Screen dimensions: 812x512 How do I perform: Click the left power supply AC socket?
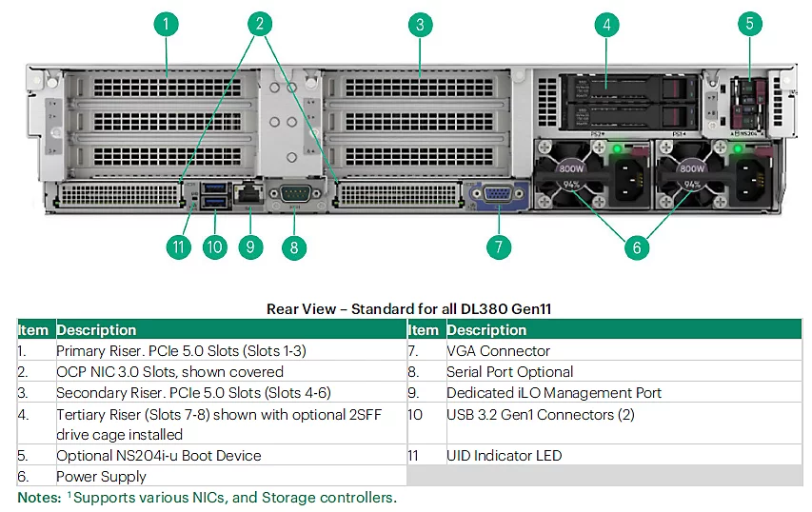tap(627, 181)
